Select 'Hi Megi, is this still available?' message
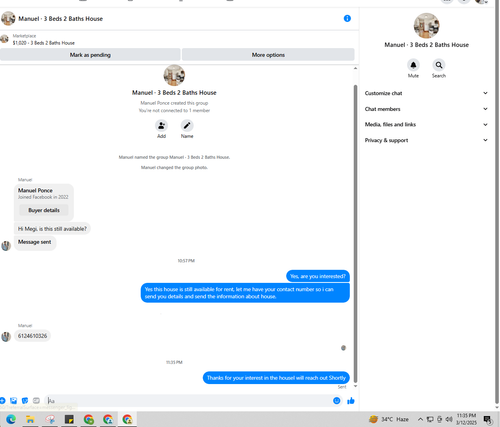500x427 pixels. [52, 229]
